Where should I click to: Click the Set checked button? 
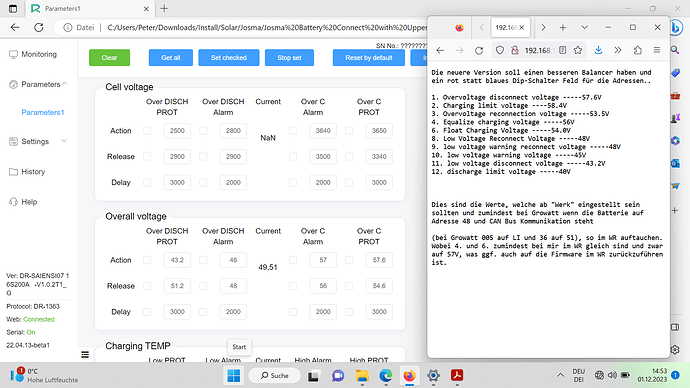228,58
